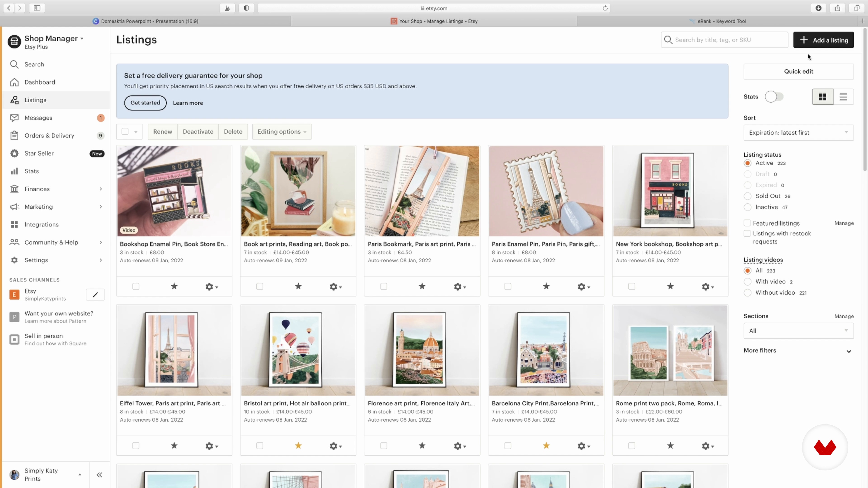The width and height of the screenshot is (868, 488).
Task: Click Manage link next to Sections
Action: (844, 316)
